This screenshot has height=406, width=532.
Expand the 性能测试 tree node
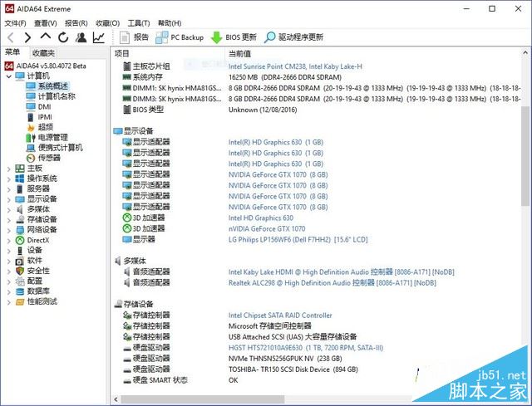tap(9, 301)
